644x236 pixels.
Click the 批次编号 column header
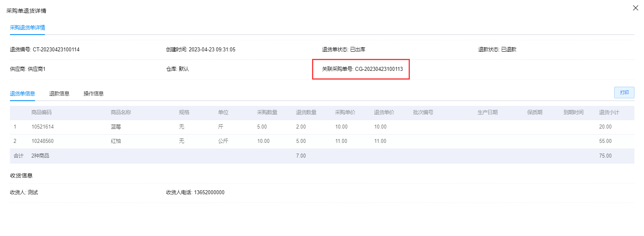click(423, 112)
